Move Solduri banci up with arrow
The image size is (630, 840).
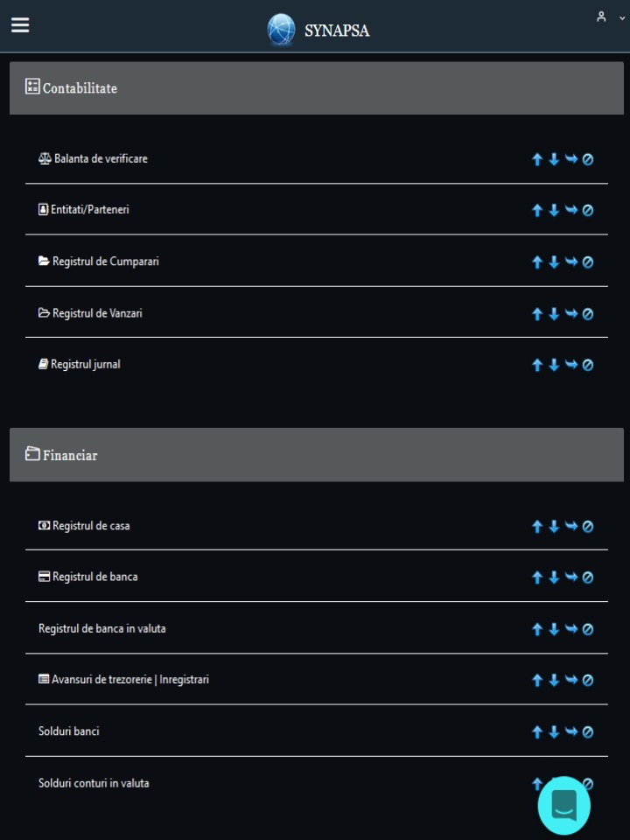point(536,732)
